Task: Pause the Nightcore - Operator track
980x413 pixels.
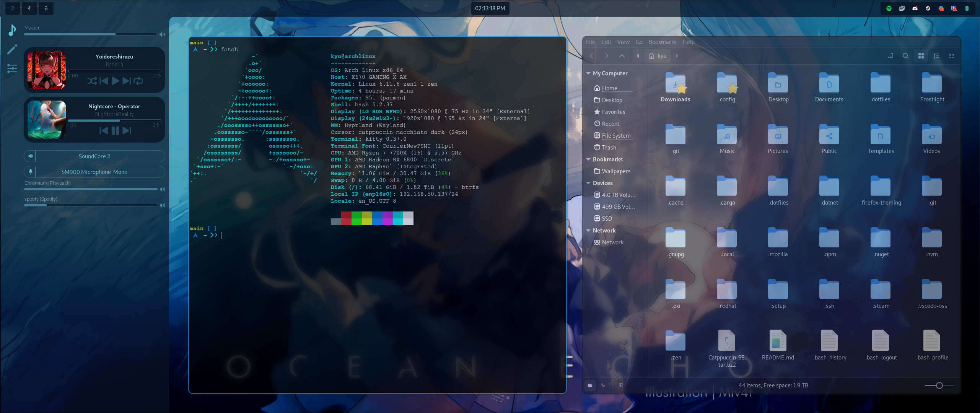Action: click(115, 131)
